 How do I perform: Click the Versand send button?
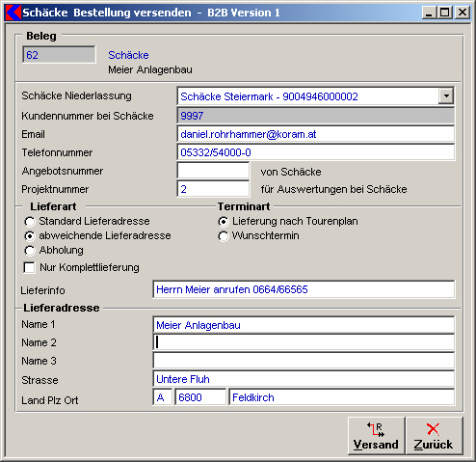pos(376,436)
